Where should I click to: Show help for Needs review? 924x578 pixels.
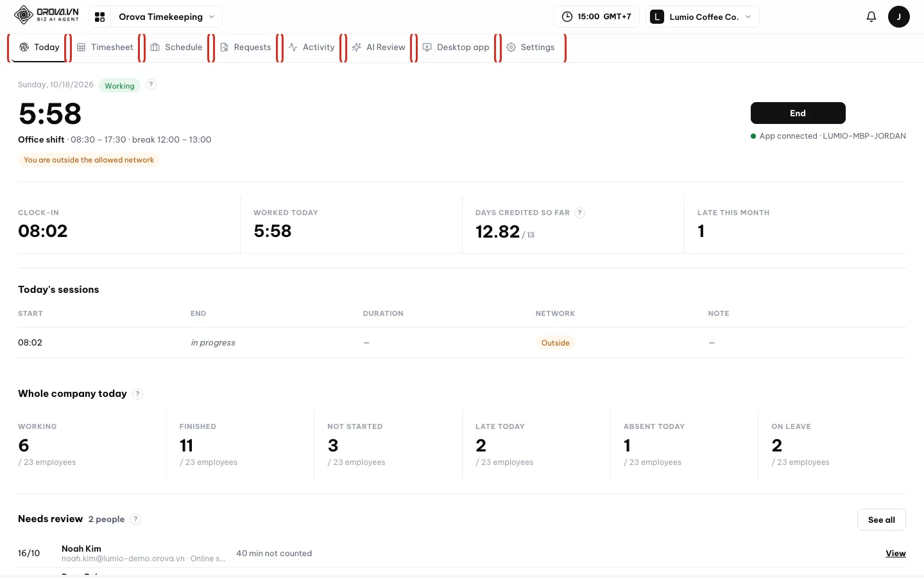(x=135, y=519)
